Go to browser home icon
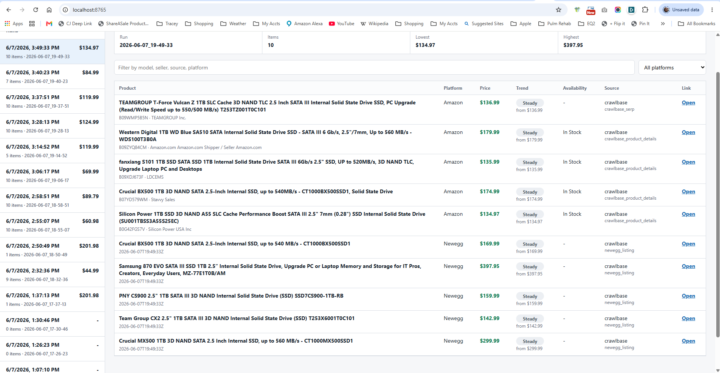The width and height of the screenshot is (720, 373). (49, 10)
